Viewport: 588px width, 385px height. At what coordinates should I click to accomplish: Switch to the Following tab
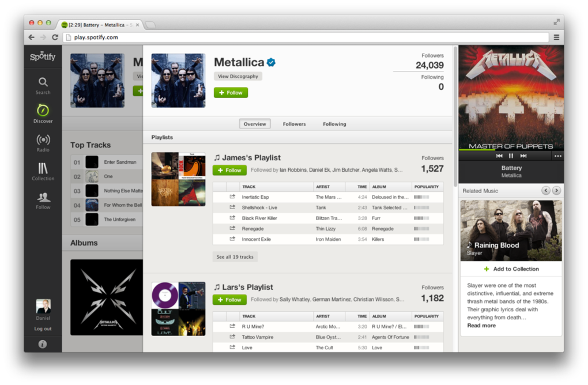tap(334, 124)
